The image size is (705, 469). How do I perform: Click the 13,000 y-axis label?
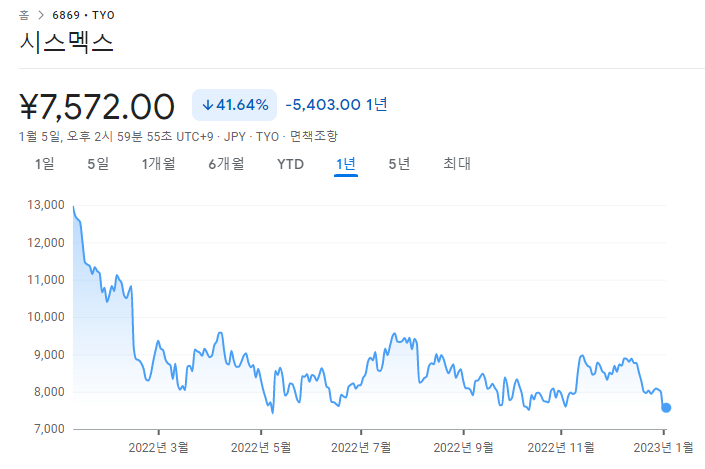46,205
